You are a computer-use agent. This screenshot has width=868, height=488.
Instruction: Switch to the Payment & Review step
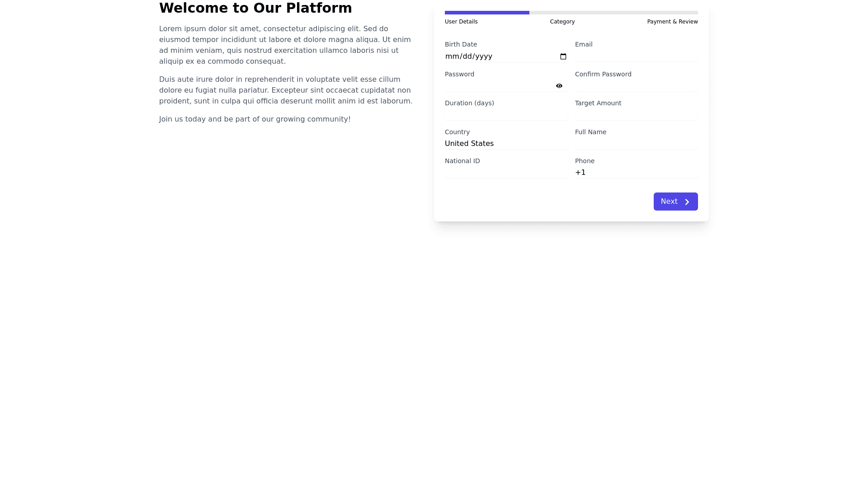672,21
